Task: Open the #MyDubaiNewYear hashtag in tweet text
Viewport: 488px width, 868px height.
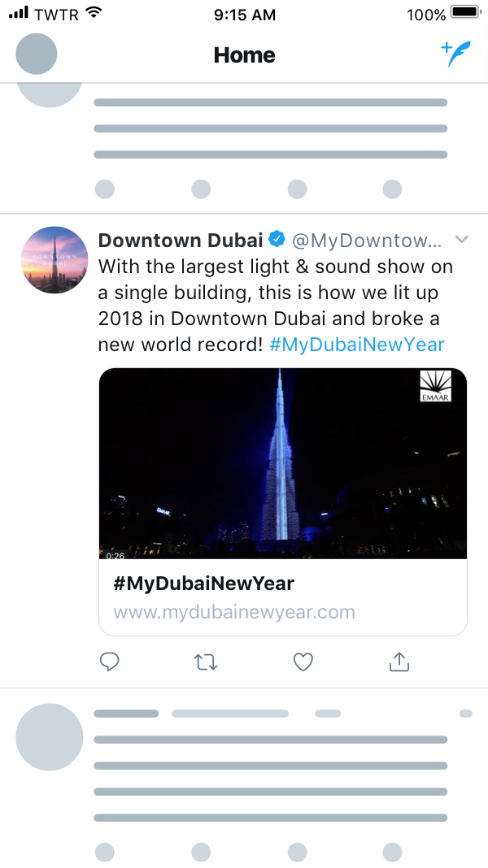Action: [x=357, y=345]
